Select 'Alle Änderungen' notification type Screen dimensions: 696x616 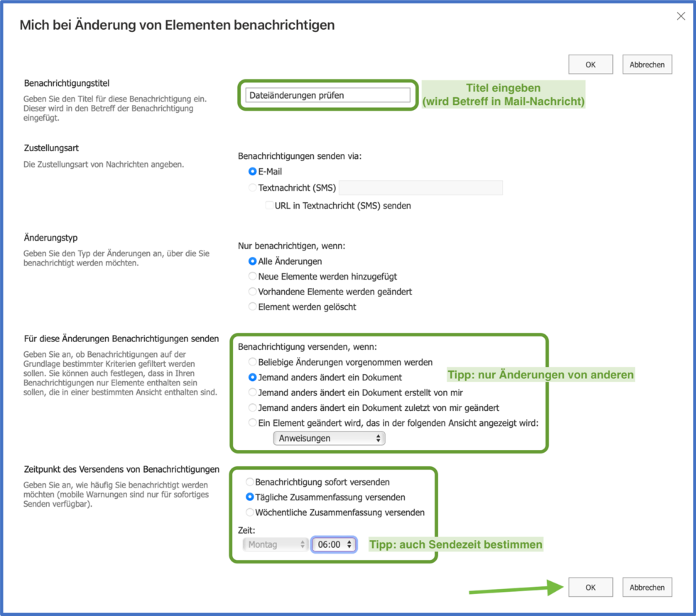click(252, 261)
